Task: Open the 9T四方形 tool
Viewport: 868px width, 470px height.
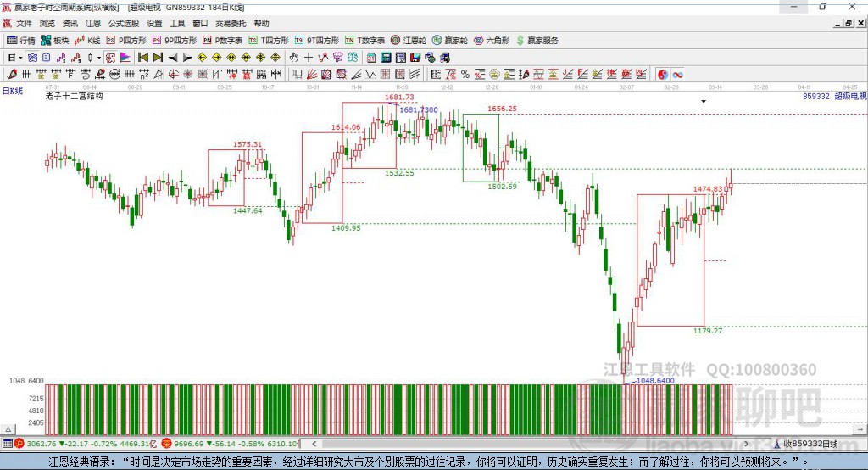Action: pos(317,40)
